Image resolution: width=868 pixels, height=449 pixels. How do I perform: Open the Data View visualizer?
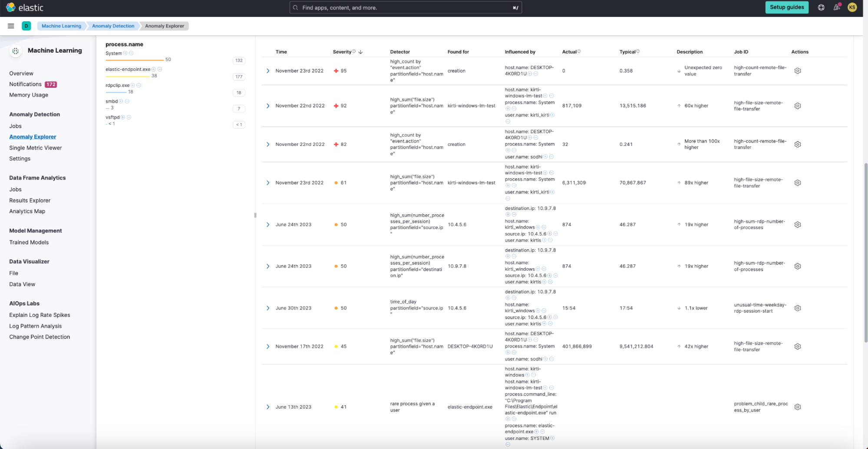22,284
